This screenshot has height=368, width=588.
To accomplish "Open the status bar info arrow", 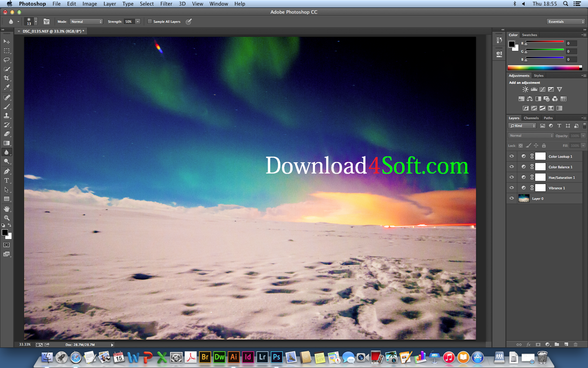I will tap(112, 345).
